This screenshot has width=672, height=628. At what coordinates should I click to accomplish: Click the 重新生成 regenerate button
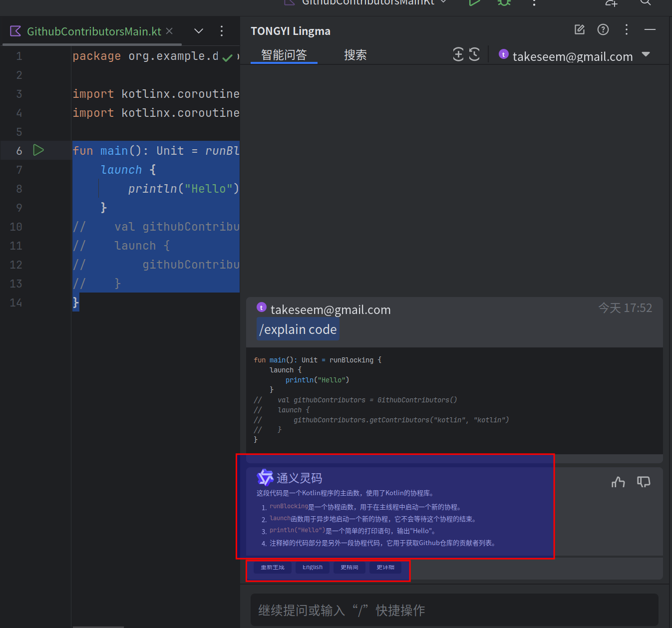tap(273, 567)
